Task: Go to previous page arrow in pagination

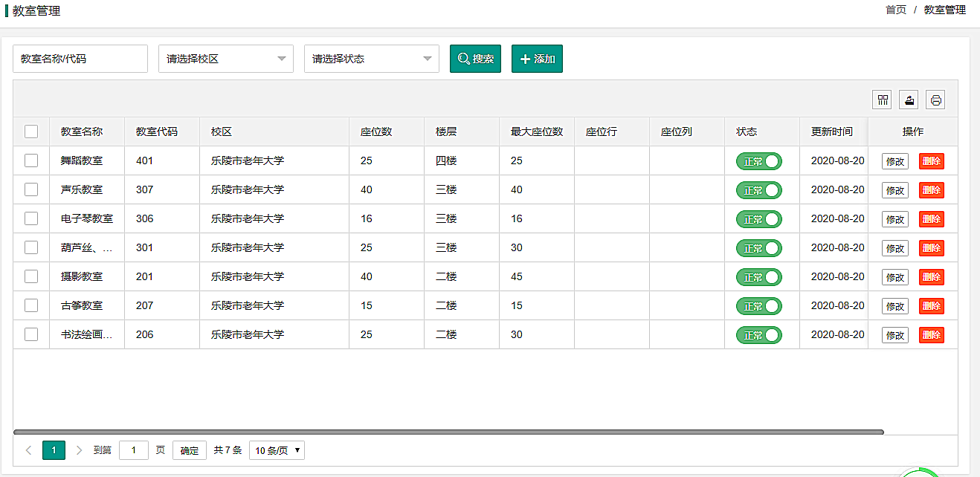Action: 29,450
